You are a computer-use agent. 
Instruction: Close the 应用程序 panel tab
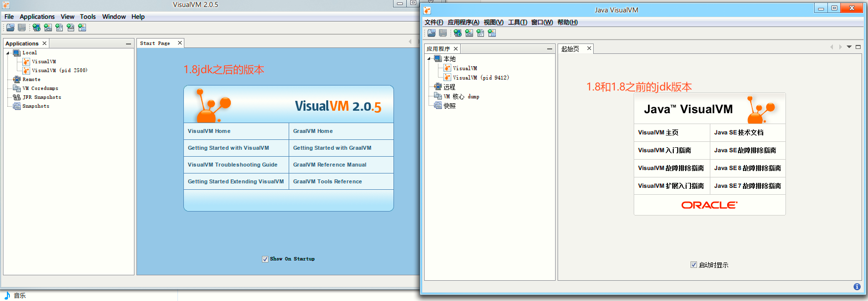pos(456,48)
